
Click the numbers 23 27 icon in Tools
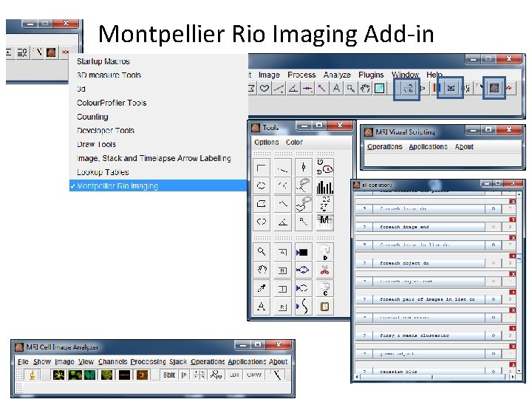point(324,204)
